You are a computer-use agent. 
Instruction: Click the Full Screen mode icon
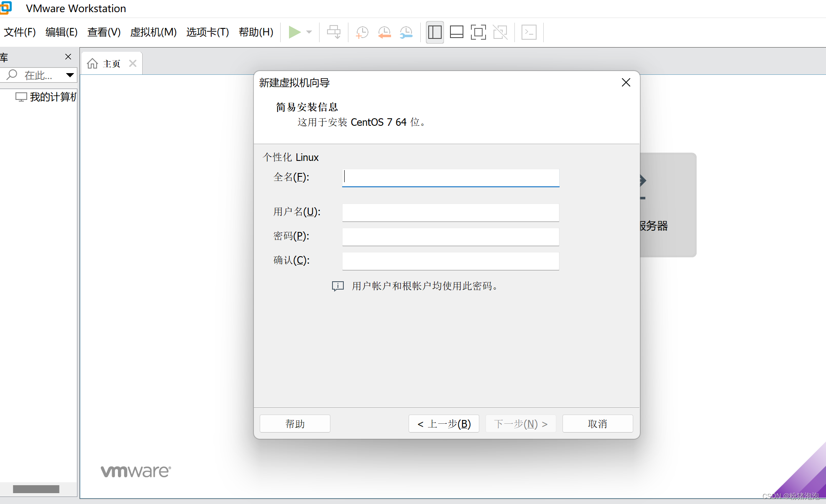coord(478,32)
